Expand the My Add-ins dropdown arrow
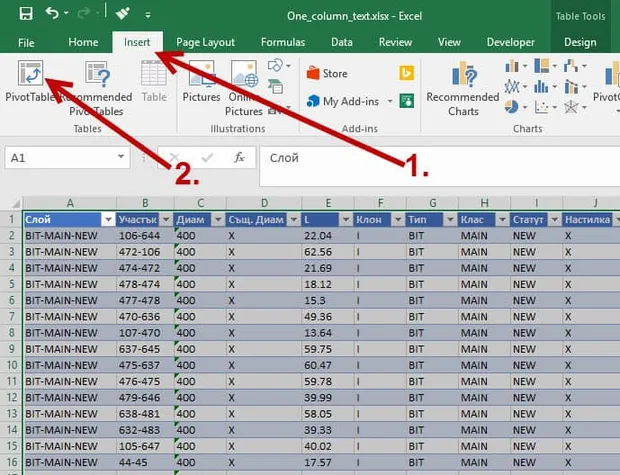This screenshot has height=475, width=620. [390, 102]
